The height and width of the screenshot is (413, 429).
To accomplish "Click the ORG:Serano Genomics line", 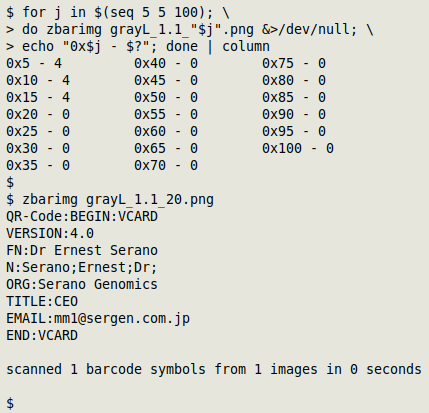I will click(82, 285).
